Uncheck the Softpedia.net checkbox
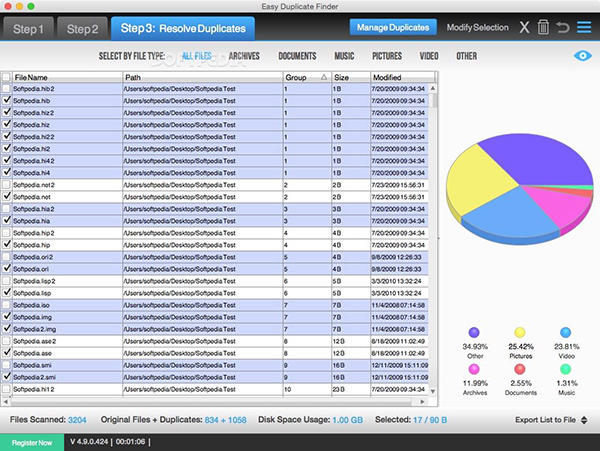 (x=6, y=197)
